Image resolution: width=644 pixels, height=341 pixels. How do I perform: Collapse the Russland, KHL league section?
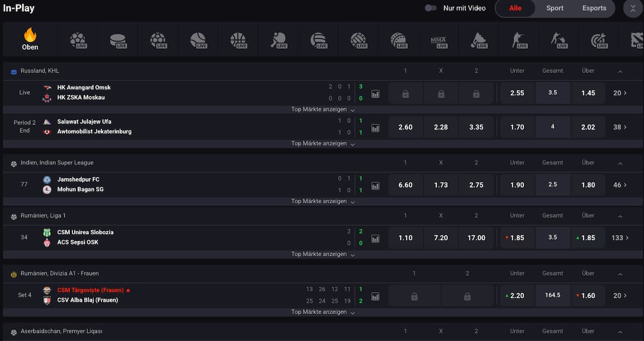(x=620, y=71)
